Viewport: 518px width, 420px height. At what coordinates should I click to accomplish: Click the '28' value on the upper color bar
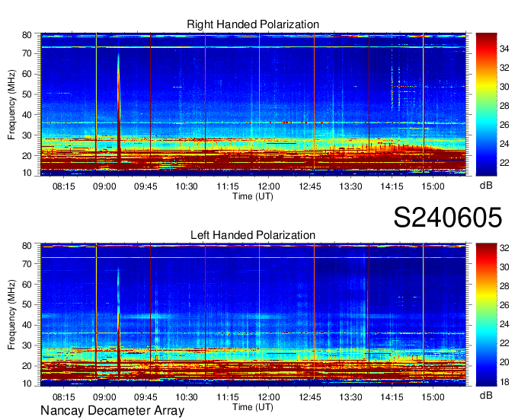click(x=504, y=106)
